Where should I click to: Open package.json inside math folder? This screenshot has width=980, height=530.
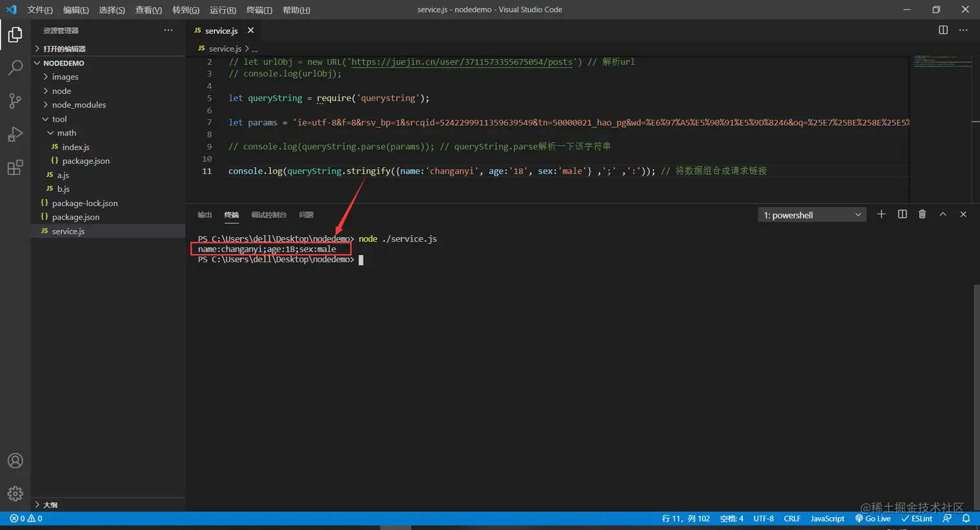108,161
